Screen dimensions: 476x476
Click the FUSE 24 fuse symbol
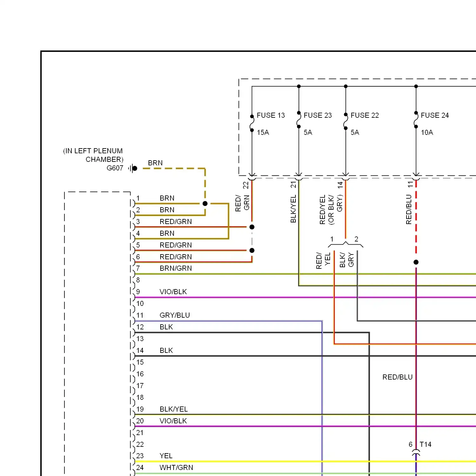coord(416,120)
